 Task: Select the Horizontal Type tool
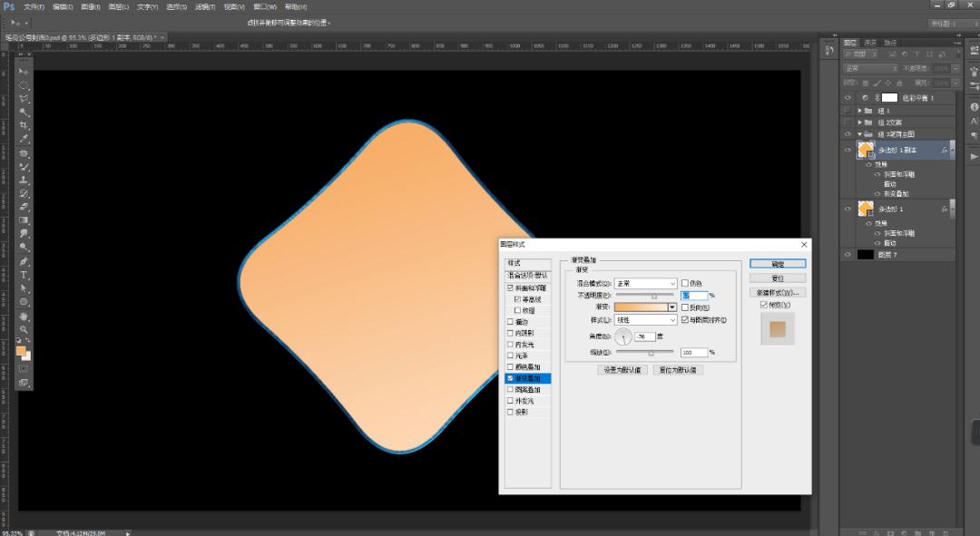tap(24, 274)
